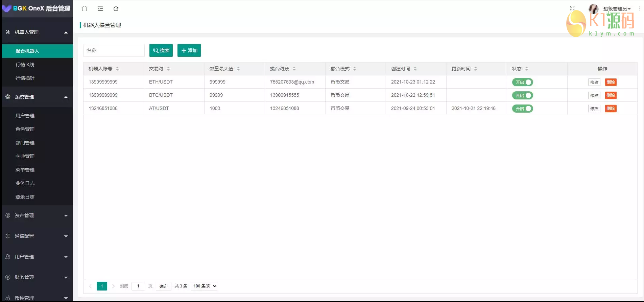Click 删除 for ETH/USDT row
644x302 pixels.
click(611, 82)
